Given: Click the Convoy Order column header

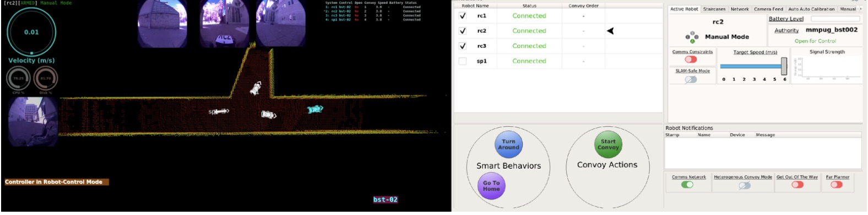Looking at the screenshot, I should [583, 6].
